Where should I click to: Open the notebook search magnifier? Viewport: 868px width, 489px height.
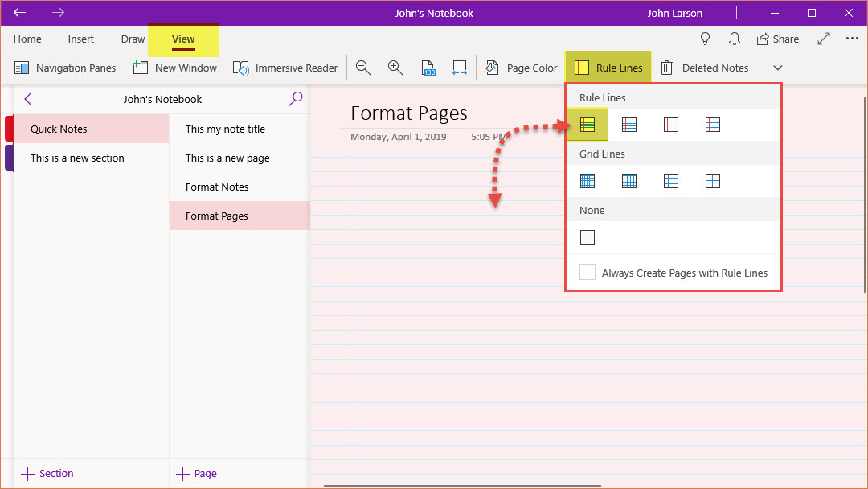pos(296,99)
